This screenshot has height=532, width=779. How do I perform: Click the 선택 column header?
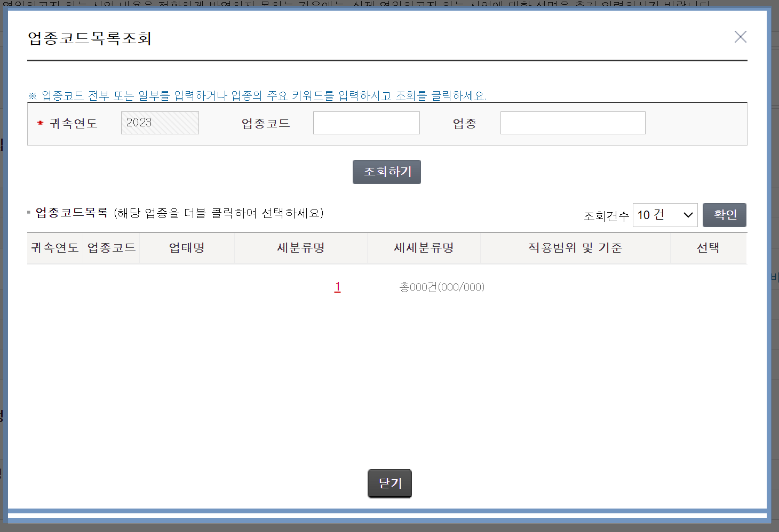[708, 247]
